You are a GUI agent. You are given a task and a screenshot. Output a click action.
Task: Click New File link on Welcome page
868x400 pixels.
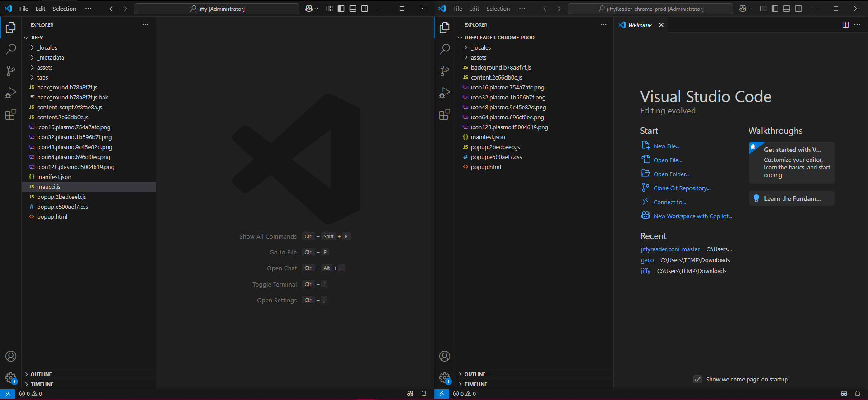(666, 146)
